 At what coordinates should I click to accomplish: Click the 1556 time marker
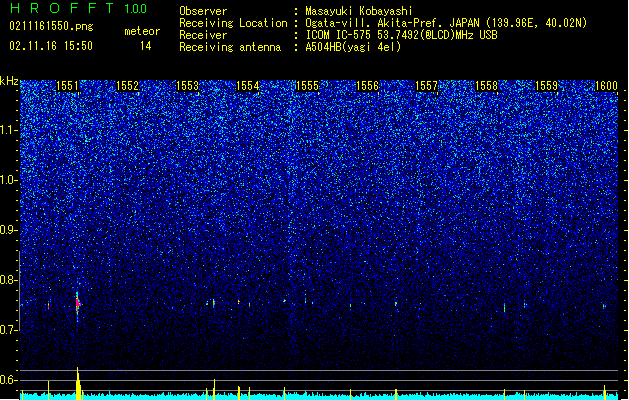click(367, 86)
